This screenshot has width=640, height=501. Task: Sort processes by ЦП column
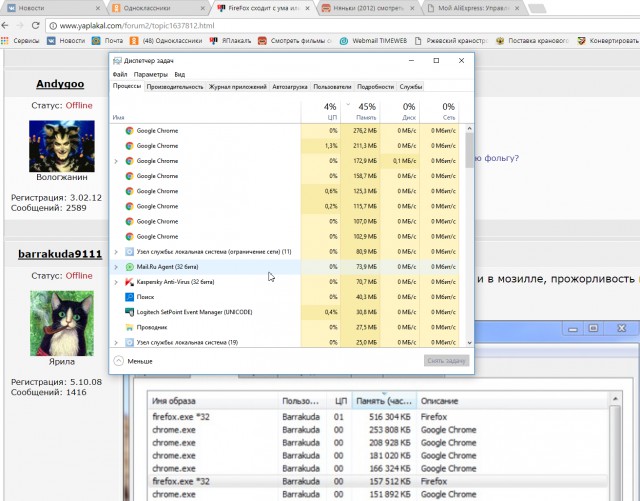coord(320,111)
